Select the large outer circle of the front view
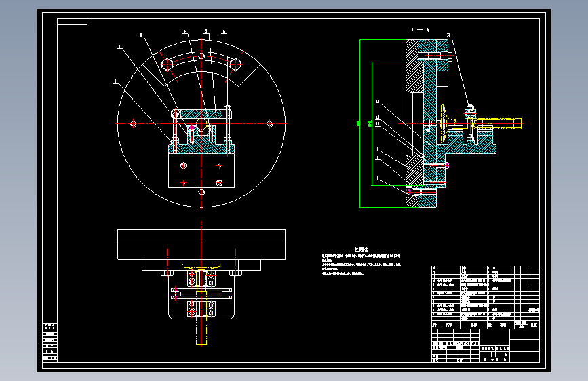Screen dimensions: 588x381 [x=201, y=123]
